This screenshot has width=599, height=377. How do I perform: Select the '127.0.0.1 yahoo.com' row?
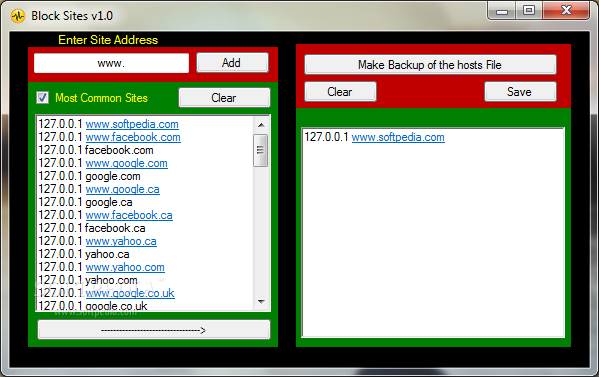[88, 280]
